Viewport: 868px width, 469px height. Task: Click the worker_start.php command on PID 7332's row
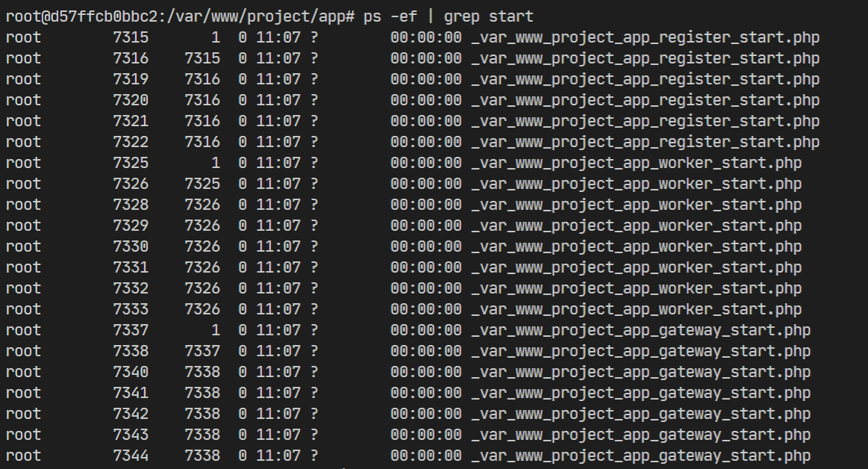pos(636,288)
